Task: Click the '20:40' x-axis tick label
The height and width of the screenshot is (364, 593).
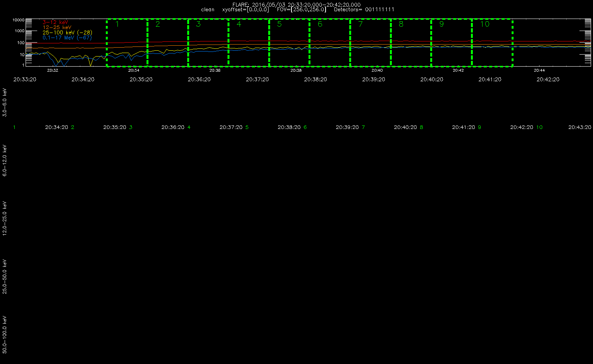Action: [x=377, y=70]
